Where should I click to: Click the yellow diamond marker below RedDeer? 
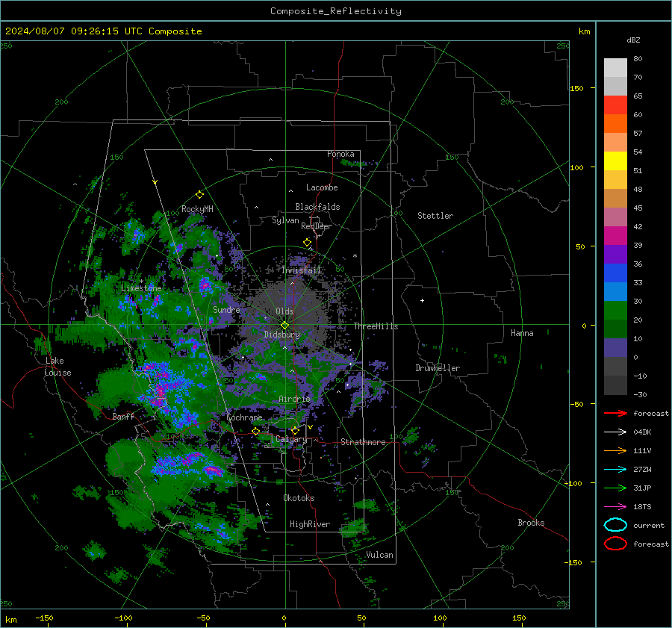(307, 243)
